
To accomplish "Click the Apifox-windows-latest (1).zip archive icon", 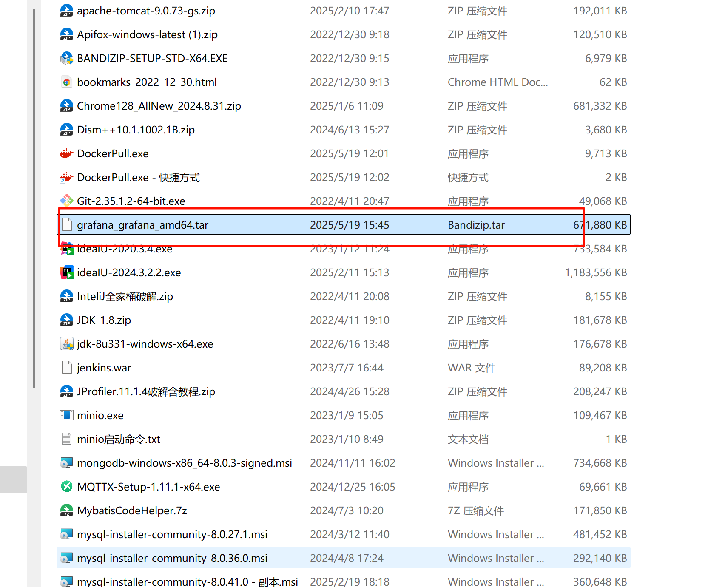I will tap(67, 34).
